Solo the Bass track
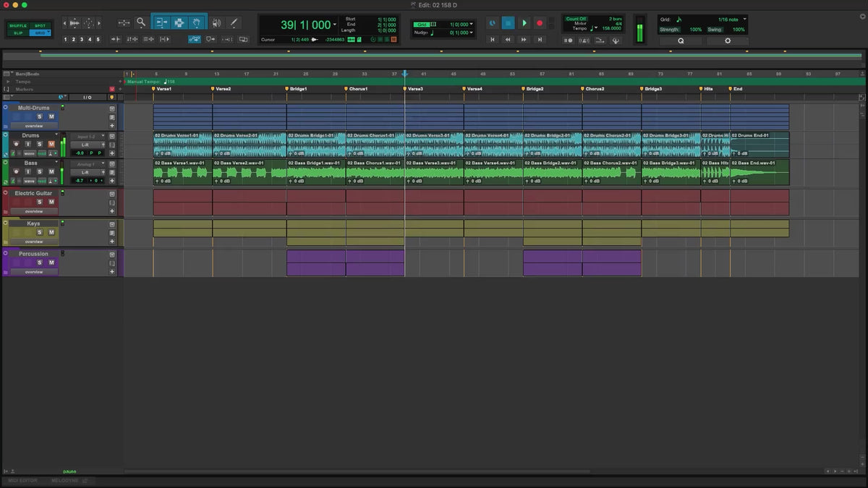The height and width of the screenshot is (488, 868). click(x=40, y=171)
